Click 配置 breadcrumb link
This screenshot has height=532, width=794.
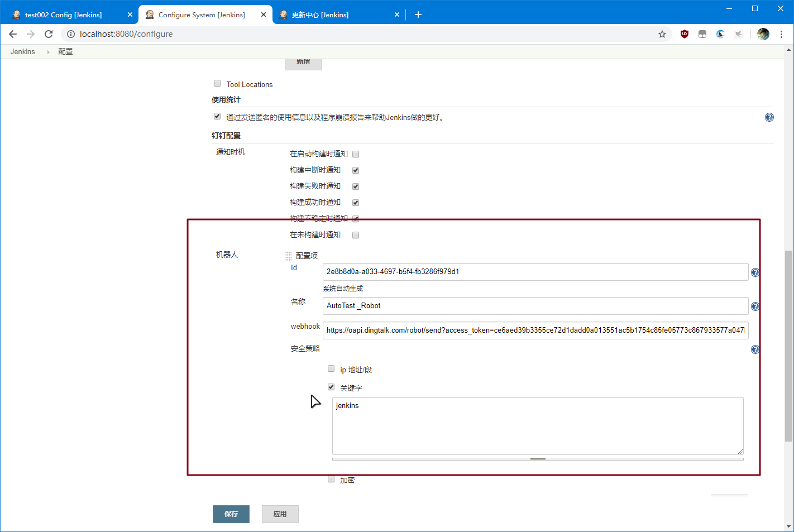pos(65,51)
